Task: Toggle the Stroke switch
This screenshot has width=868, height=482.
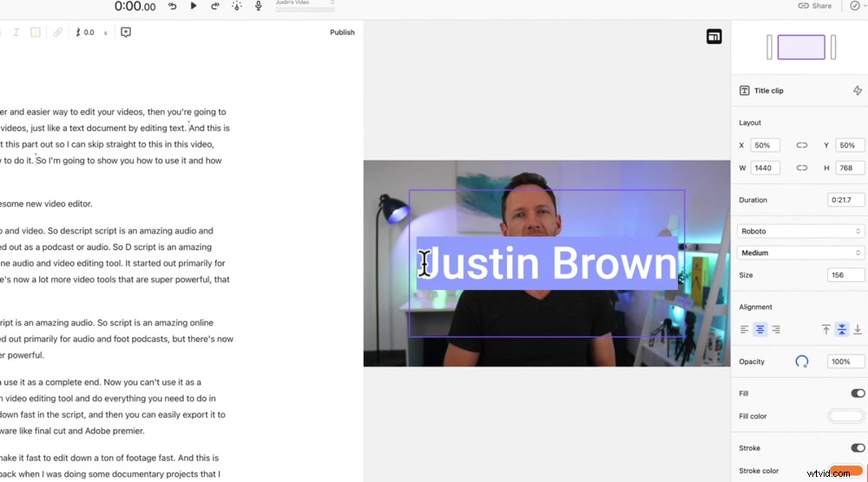Action: pos(858,447)
